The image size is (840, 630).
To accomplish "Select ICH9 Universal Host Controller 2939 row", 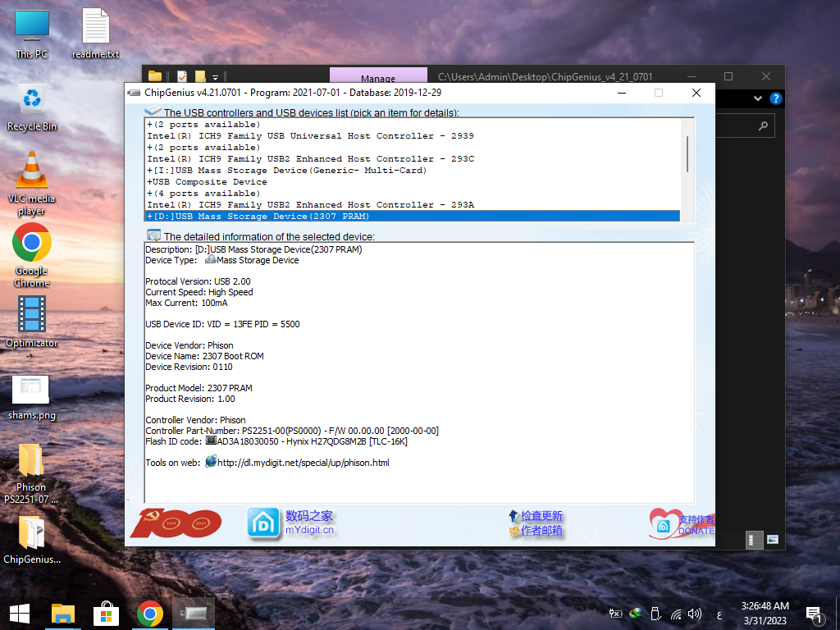I will pyautogui.click(x=413, y=136).
